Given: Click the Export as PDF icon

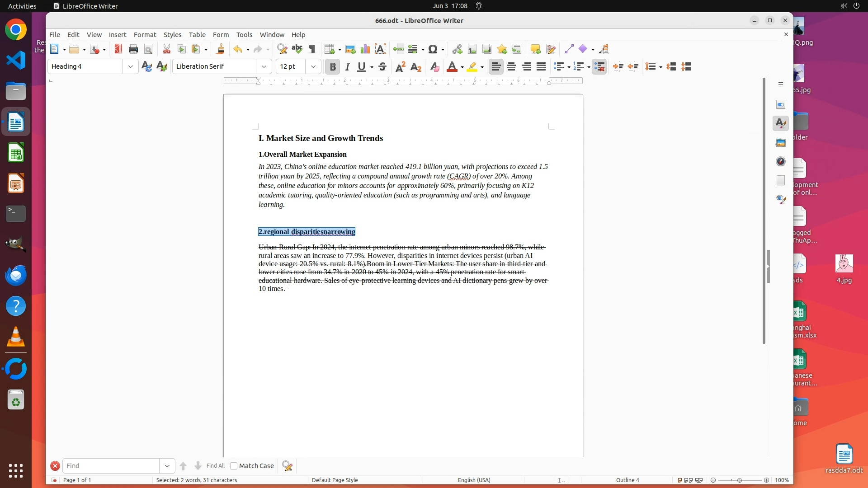Looking at the screenshot, I should click(118, 49).
